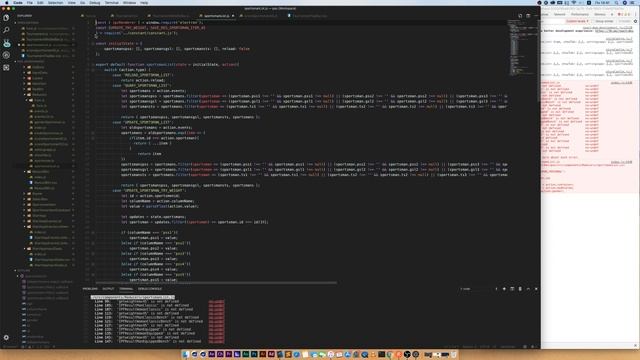Viewport: 640px width, 360px height.
Task: Maximize the panel with the chevron-up icon
Action: (528, 289)
